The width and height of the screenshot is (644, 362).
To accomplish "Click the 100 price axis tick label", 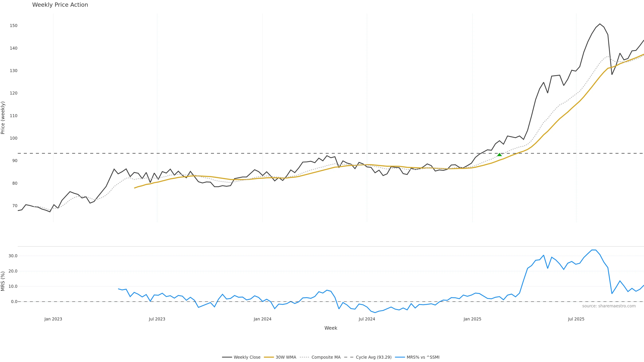I will coord(13,138).
